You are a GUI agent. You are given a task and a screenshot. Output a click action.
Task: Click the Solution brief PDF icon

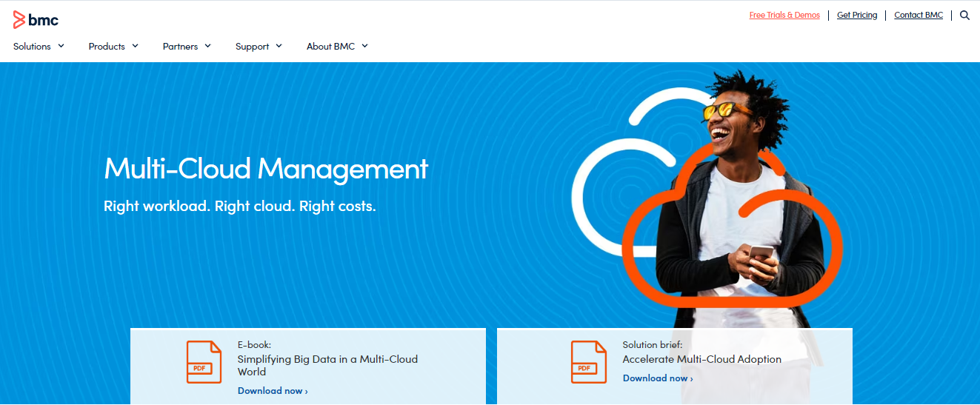tap(589, 361)
